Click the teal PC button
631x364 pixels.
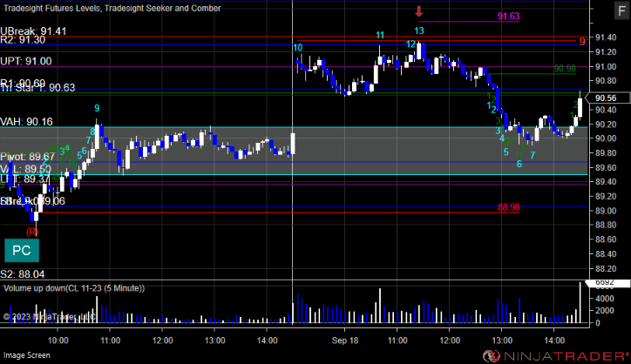[22, 251]
